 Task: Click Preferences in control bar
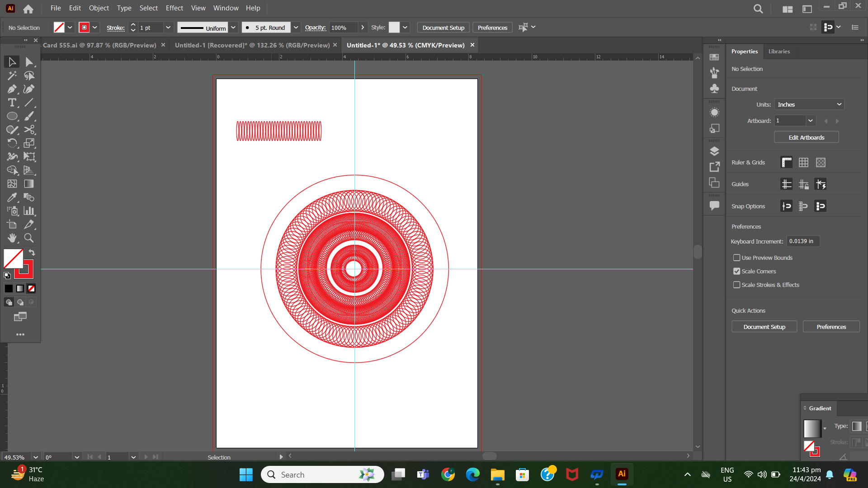point(493,28)
